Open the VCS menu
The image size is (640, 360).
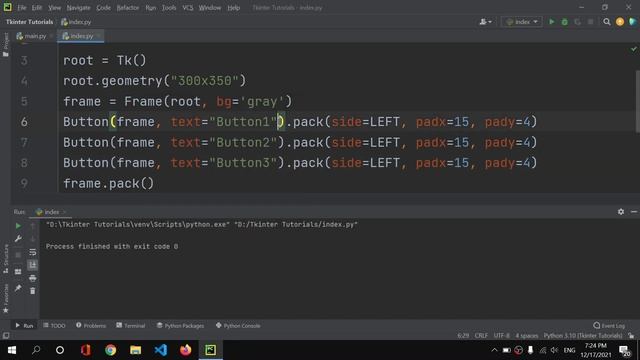pyautogui.click(x=188, y=7)
